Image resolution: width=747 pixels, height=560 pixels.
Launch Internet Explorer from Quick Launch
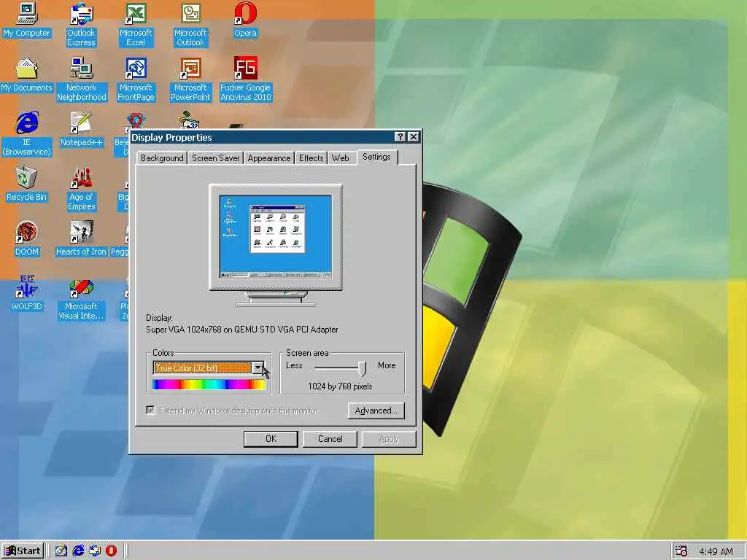pyautogui.click(x=78, y=551)
